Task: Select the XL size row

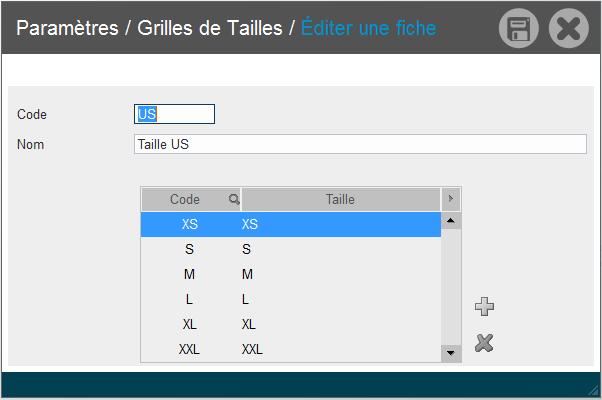Action: pyautogui.click(x=291, y=324)
